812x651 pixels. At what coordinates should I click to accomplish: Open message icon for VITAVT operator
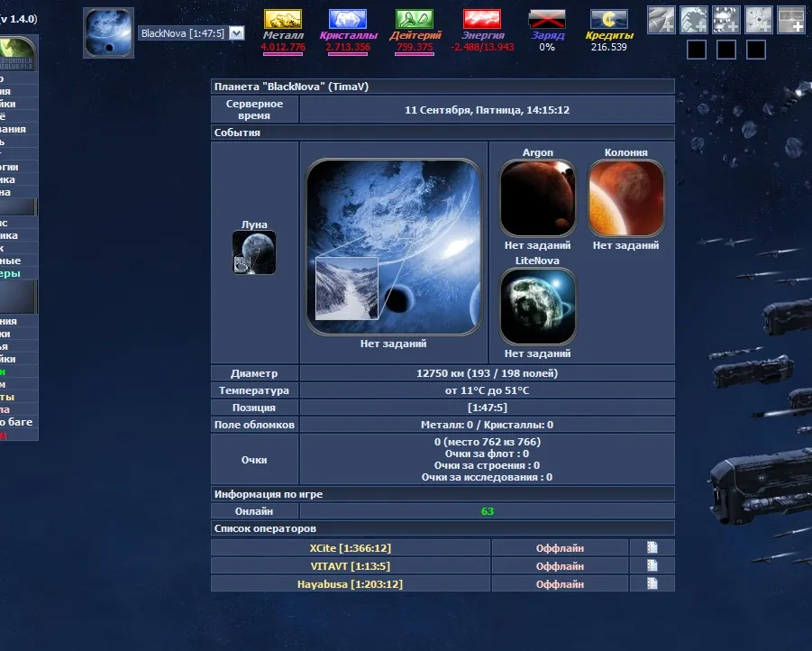652,565
